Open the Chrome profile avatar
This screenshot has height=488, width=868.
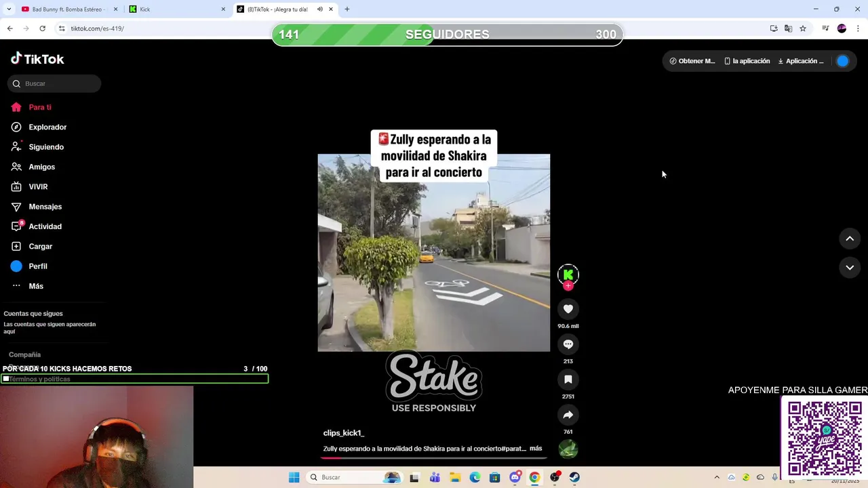(x=842, y=28)
